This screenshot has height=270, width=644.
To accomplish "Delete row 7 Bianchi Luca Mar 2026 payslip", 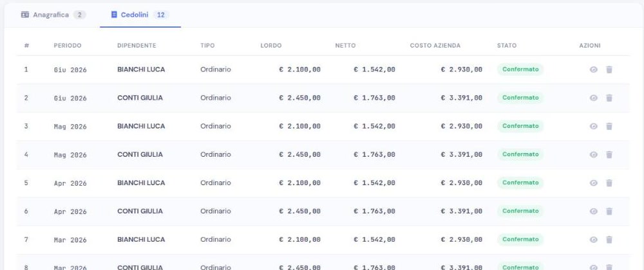I will 609,239.
